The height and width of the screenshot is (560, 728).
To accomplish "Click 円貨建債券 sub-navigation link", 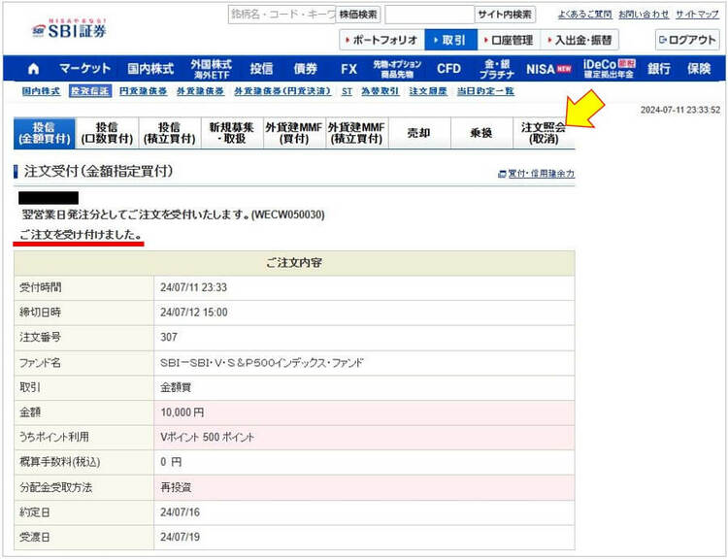I will (143, 91).
